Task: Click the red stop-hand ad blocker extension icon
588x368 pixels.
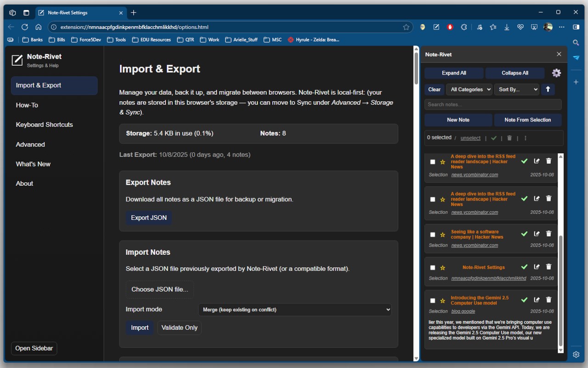Action: coord(450,27)
